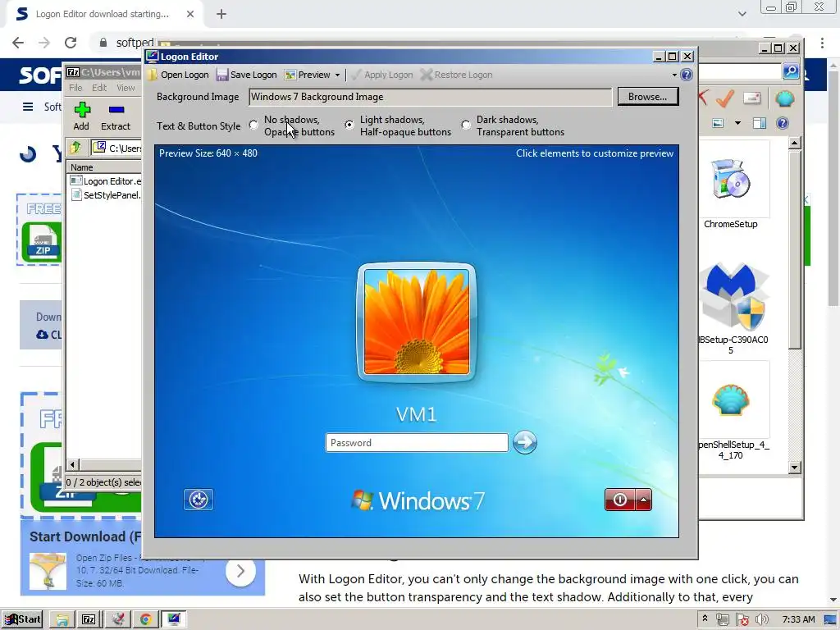Click the explorer window help icon
The height and width of the screenshot is (630, 840).
[782, 124]
